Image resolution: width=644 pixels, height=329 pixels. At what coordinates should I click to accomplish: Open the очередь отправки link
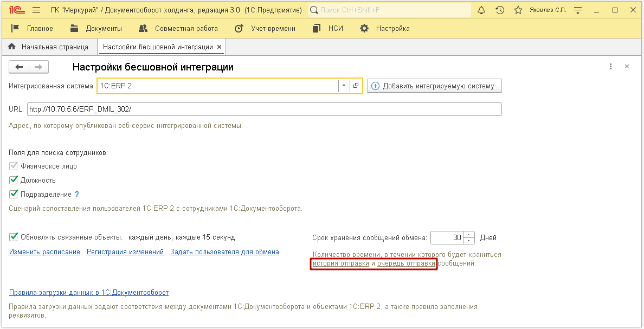[x=406, y=263]
